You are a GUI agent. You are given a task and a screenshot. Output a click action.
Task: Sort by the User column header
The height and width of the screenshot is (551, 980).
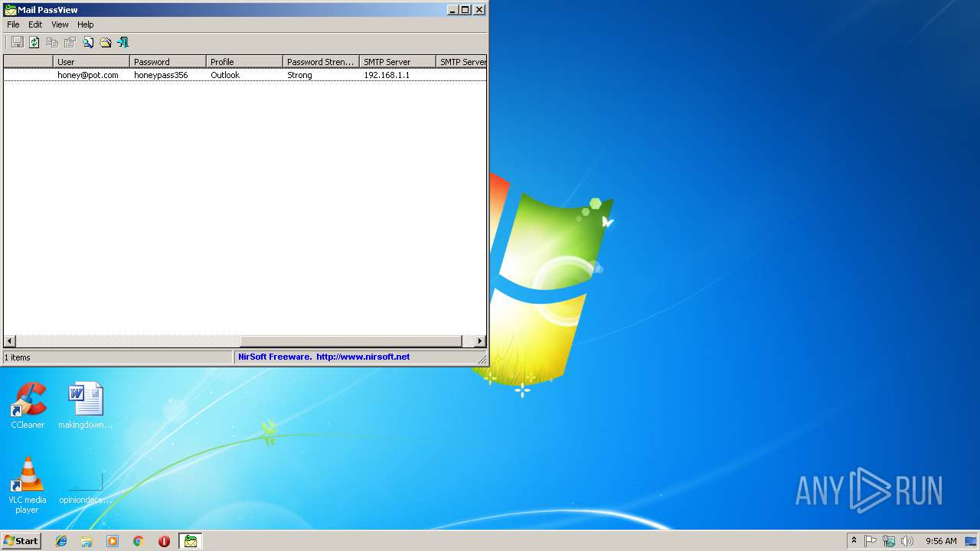pyautogui.click(x=91, y=62)
